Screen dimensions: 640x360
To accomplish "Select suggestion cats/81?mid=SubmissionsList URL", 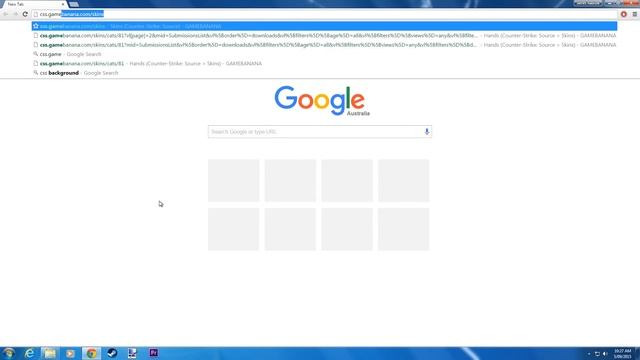I will coord(324,45).
